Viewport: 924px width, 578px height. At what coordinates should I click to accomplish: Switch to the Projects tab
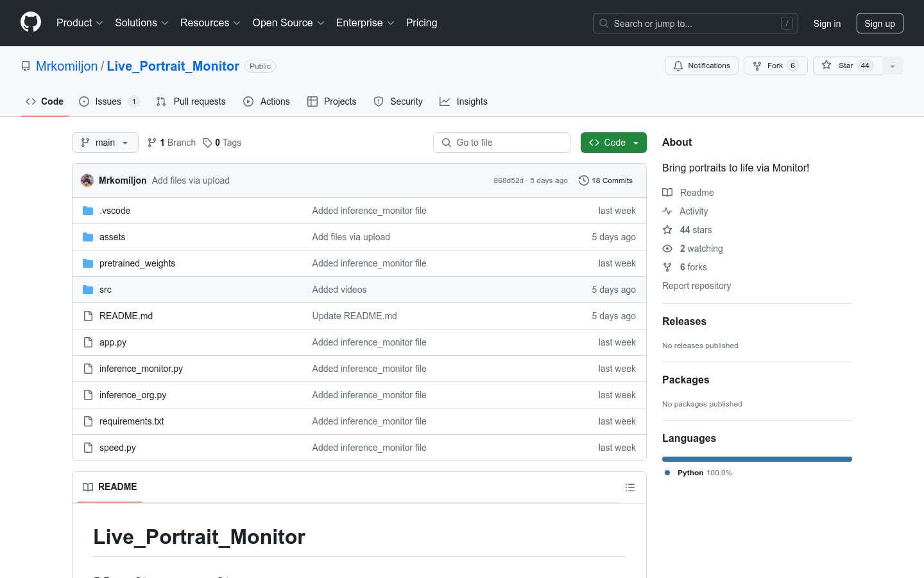click(332, 101)
